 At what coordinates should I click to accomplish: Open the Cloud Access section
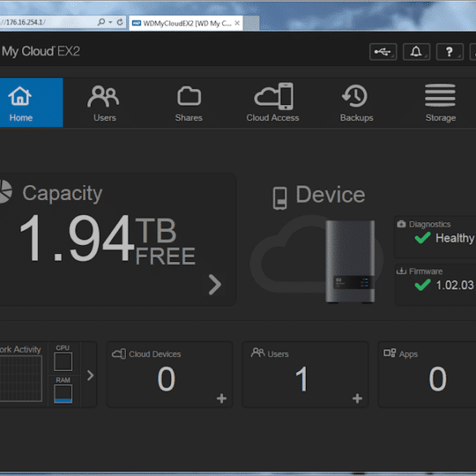tap(273, 103)
